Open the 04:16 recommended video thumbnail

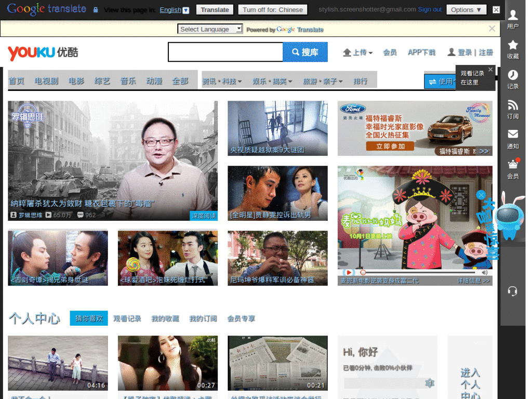(58, 363)
